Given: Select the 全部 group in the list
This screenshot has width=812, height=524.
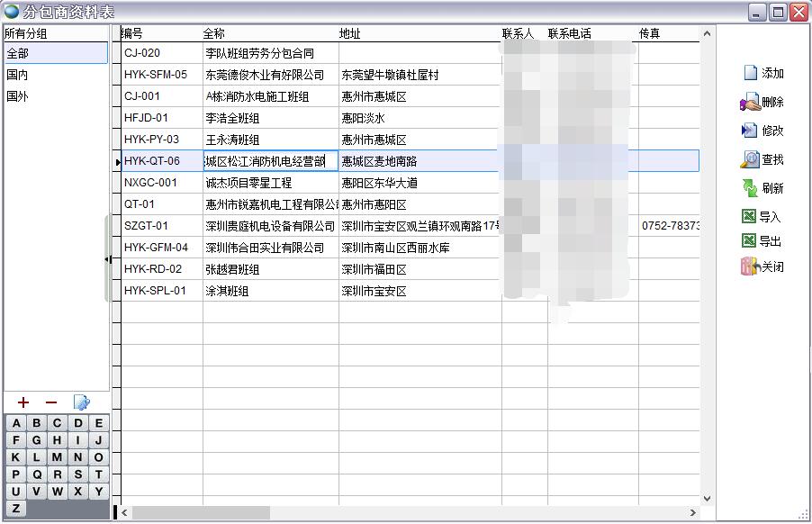Looking at the screenshot, I should (18, 53).
